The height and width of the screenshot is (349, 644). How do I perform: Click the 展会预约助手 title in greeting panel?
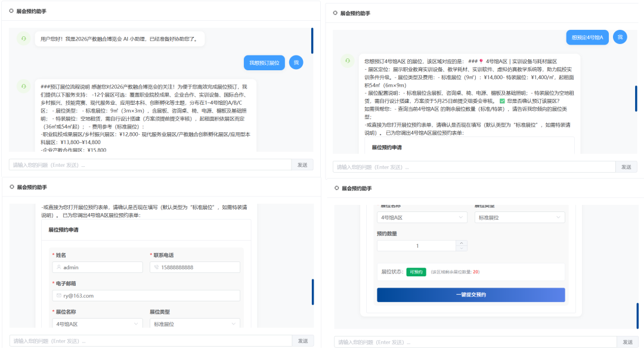(31, 11)
